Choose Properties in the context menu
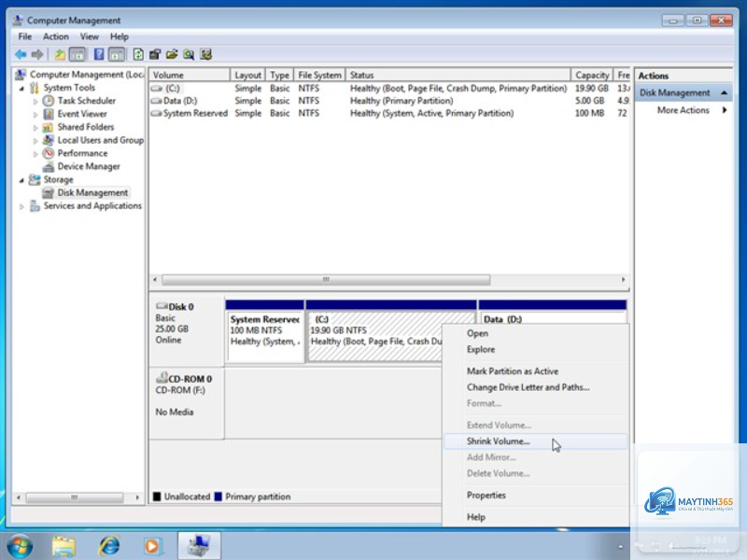This screenshot has width=747, height=560. [x=535, y=496]
